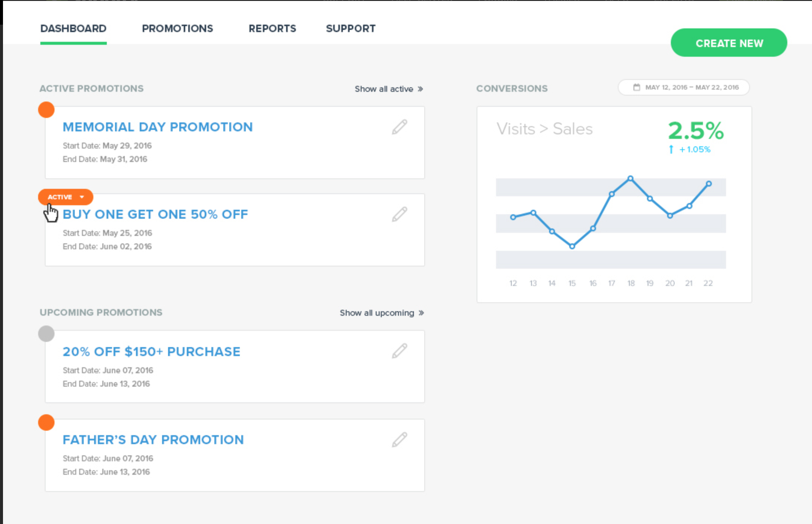Click 'End Date: May 31, 2016' text
This screenshot has height=524, width=812.
pyautogui.click(x=105, y=159)
